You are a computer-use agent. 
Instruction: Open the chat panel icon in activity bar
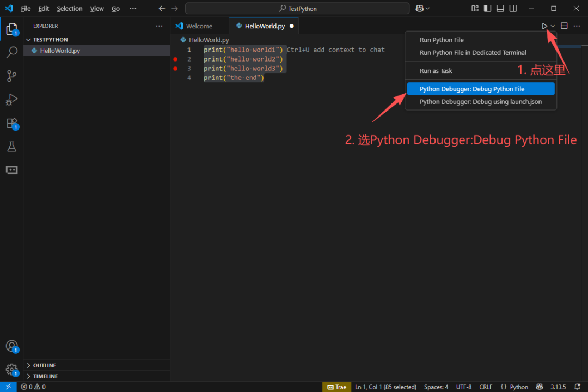[x=11, y=170]
